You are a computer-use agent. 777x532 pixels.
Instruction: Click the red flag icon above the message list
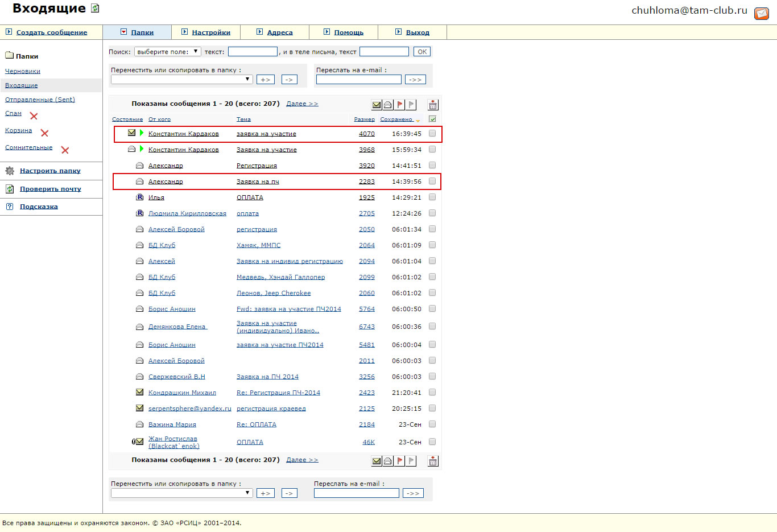pos(400,105)
